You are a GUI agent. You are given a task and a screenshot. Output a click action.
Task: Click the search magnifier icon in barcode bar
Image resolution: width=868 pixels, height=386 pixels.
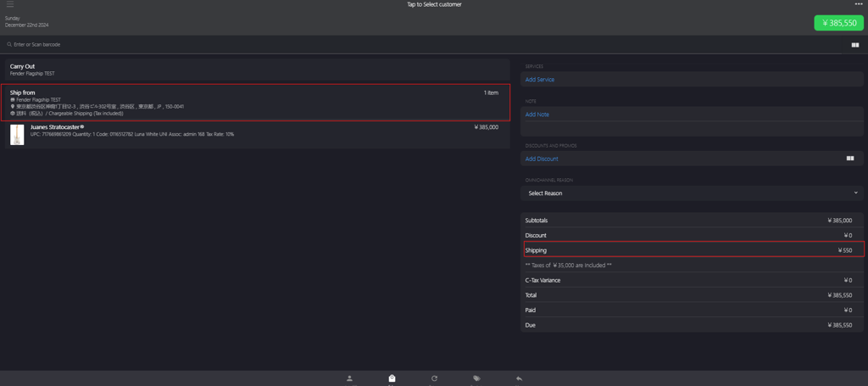pos(9,44)
